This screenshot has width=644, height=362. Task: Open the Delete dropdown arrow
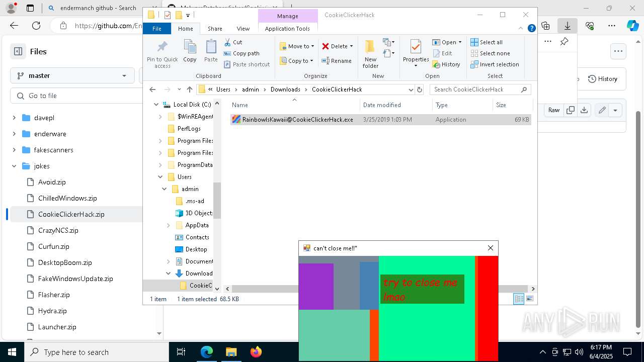(x=351, y=46)
